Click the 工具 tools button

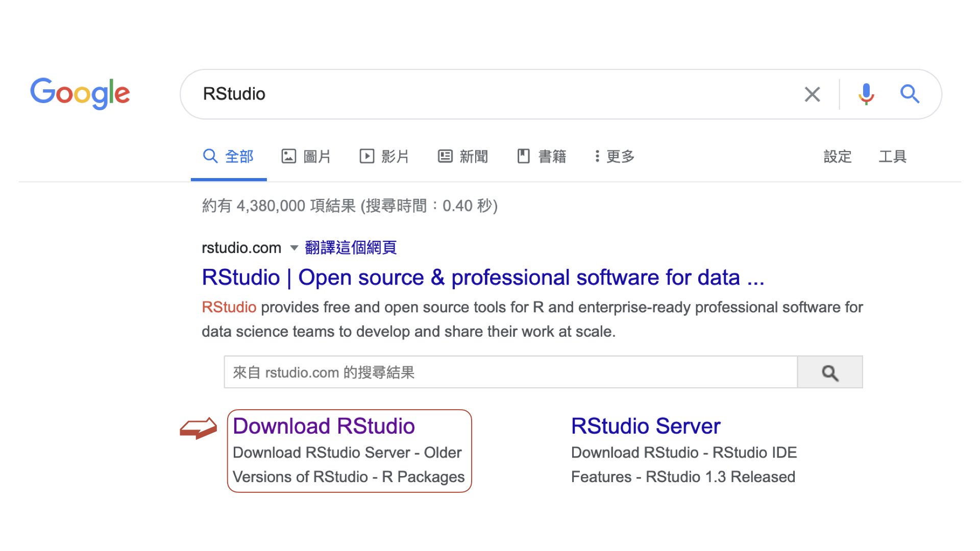[892, 156]
